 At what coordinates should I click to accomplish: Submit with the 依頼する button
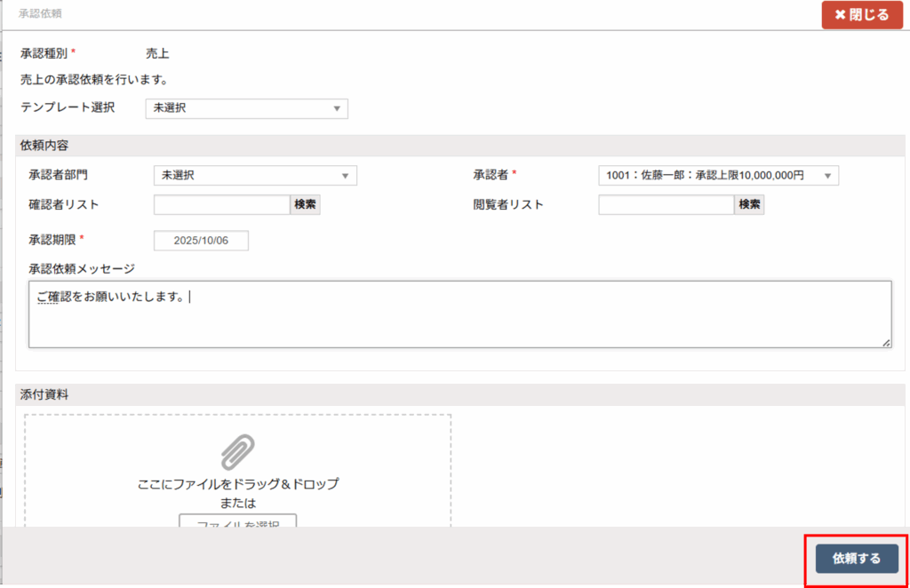[857, 559]
